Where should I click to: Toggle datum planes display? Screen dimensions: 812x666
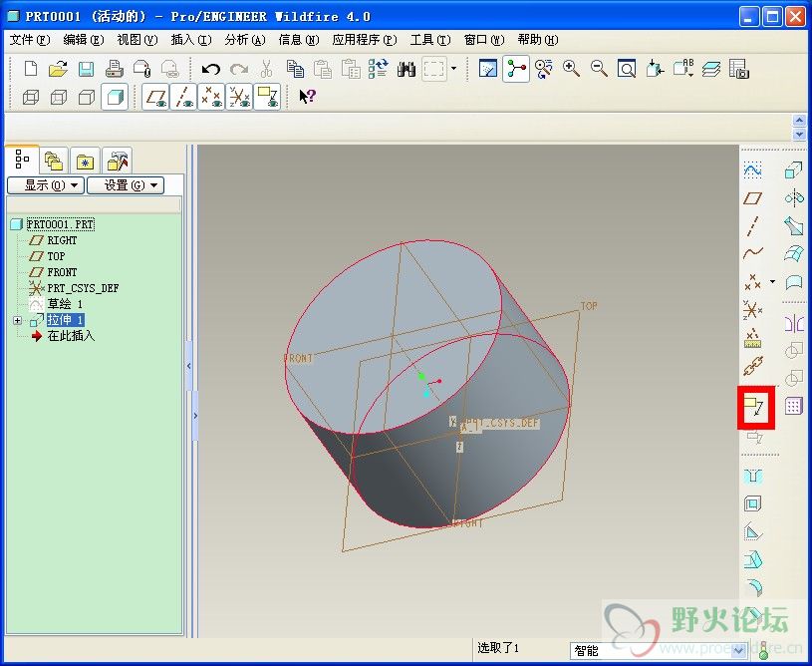155,97
